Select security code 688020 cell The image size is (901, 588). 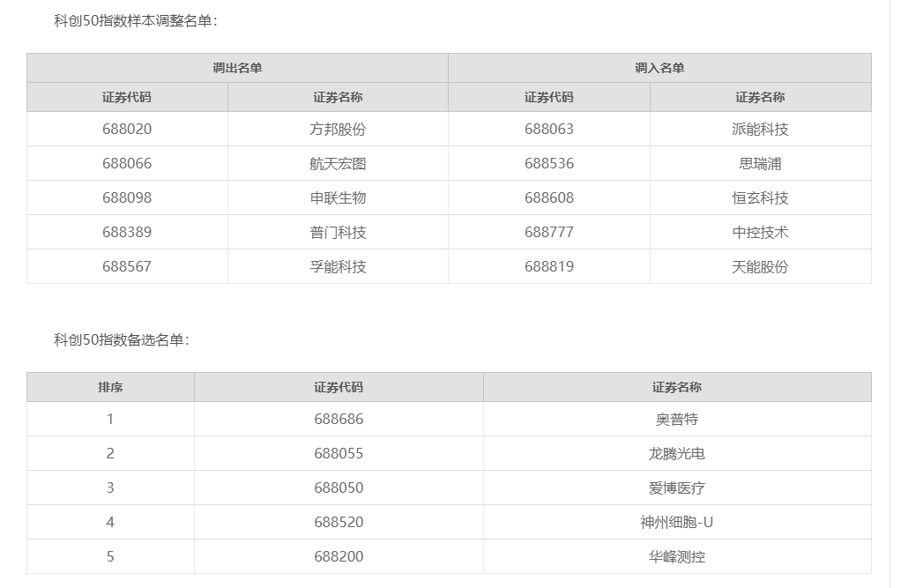click(x=127, y=129)
